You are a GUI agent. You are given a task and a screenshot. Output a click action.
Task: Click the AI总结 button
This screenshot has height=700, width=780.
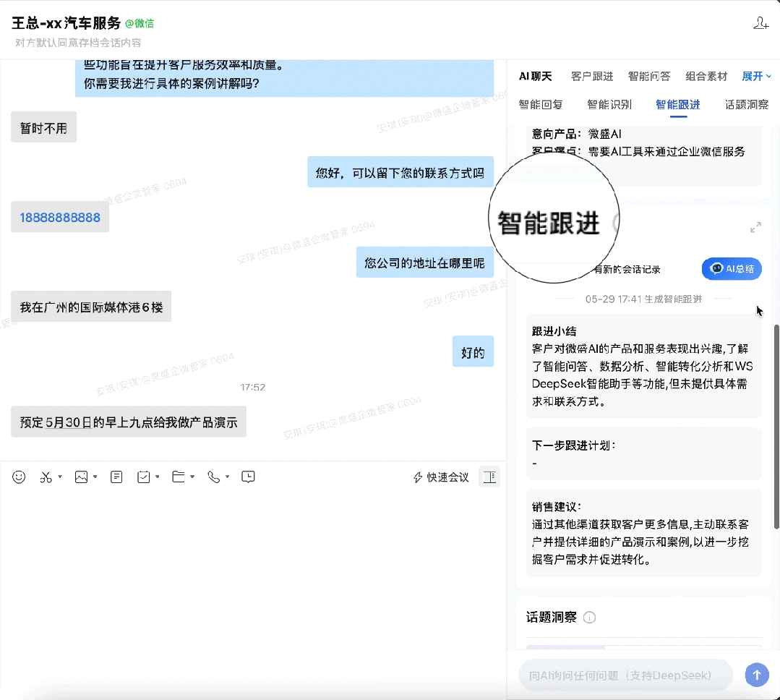(x=731, y=269)
